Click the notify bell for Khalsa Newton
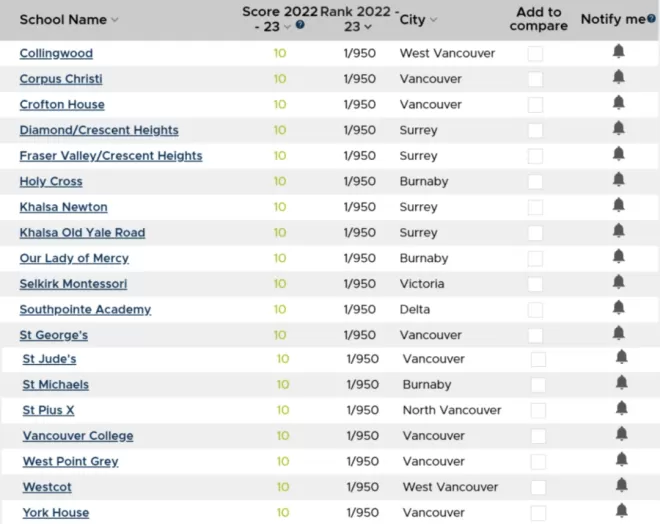The image size is (660, 524). pos(618,205)
